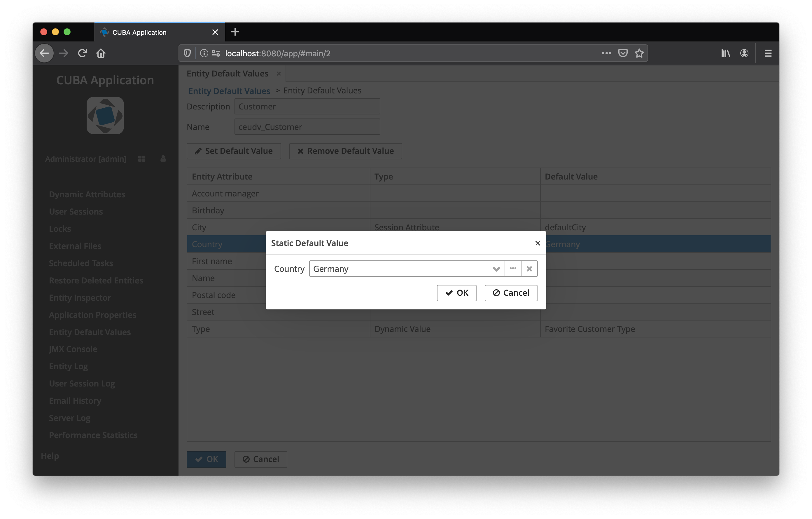
Task: Open Locks menu item
Action: (x=60, y=229)
